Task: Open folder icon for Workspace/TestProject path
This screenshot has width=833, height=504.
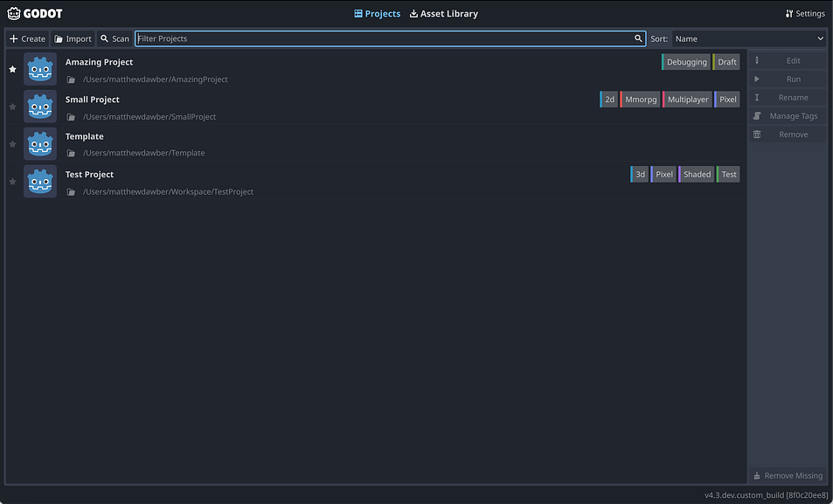Action: pyautogui.click(x=71, y=191)
